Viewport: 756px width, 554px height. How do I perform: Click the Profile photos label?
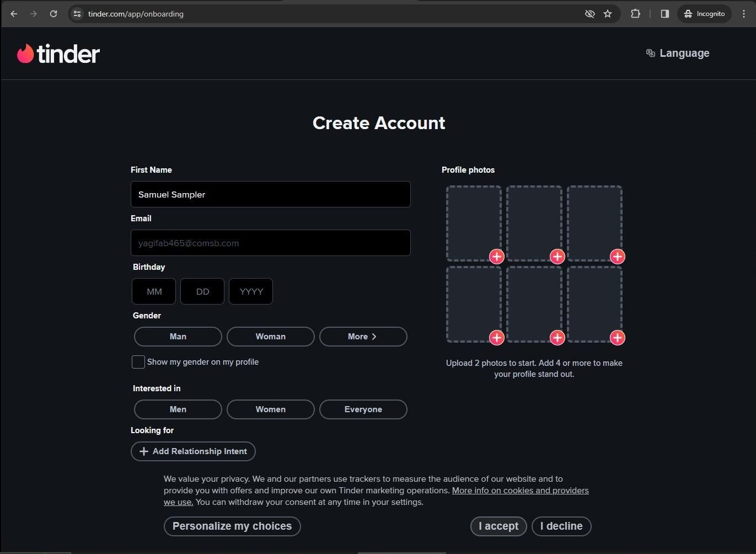[468, 170]
